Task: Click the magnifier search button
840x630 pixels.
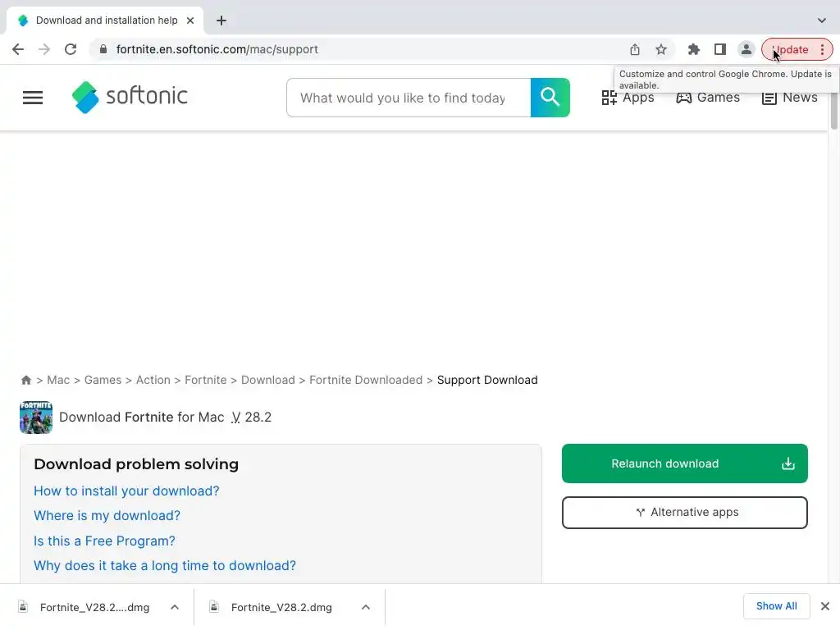Action: click(550, 98)
